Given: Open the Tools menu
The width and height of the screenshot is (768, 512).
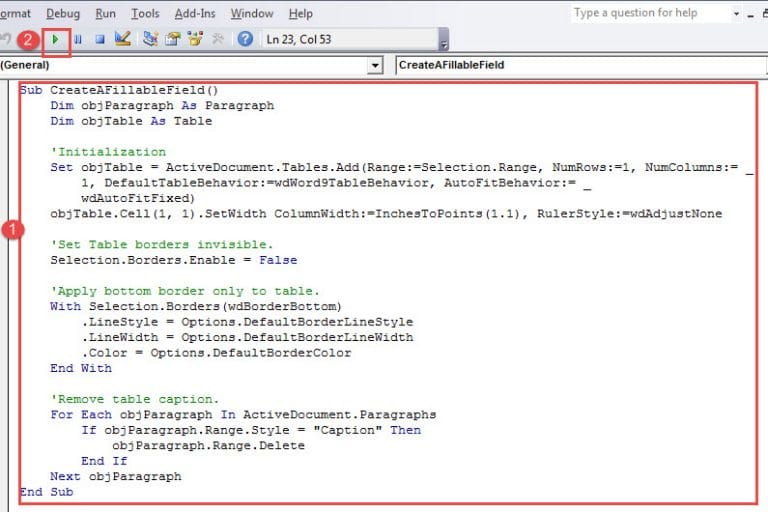Looking at the screenshot, I should coord(145,14).
